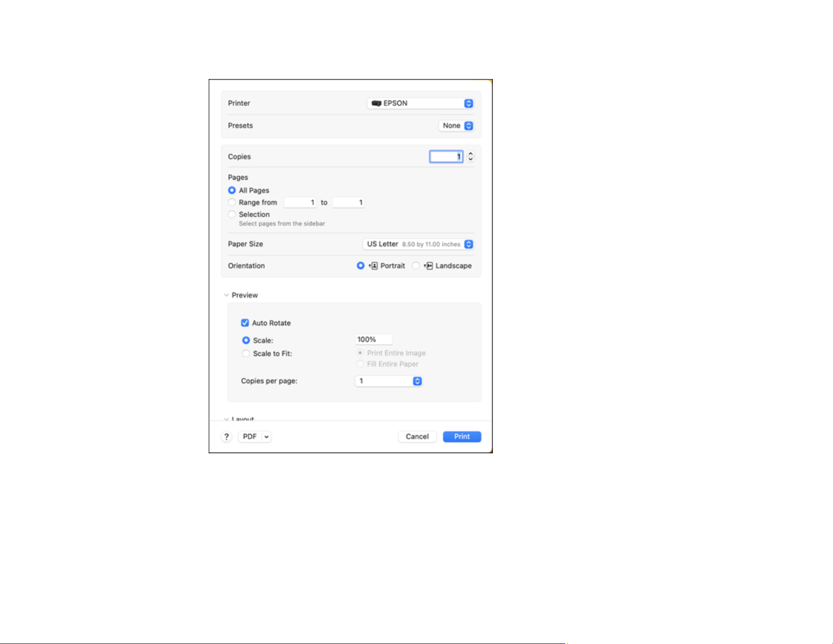Click the Print button
This screenshot has width=833, height=644.
pos(462,437)
